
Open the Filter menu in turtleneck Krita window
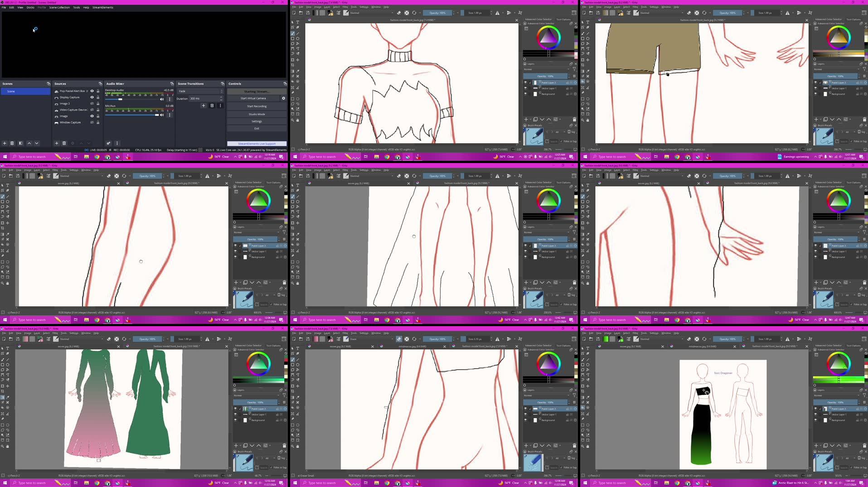coord(345,7)
